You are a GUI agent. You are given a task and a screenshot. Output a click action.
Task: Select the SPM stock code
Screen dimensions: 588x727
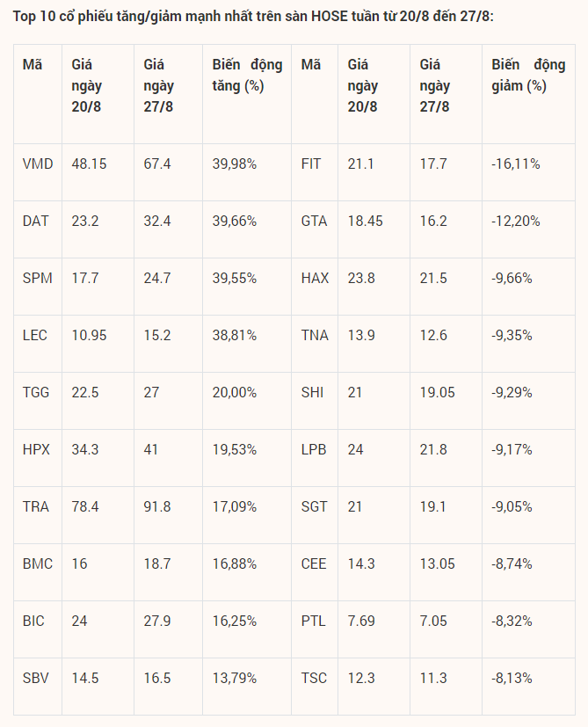[x=38, y=279]
